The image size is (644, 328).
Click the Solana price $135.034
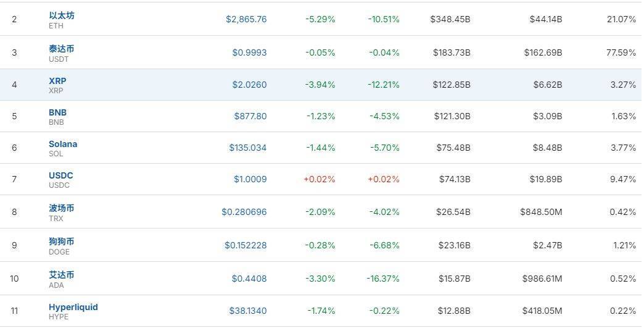pos(248,148)
